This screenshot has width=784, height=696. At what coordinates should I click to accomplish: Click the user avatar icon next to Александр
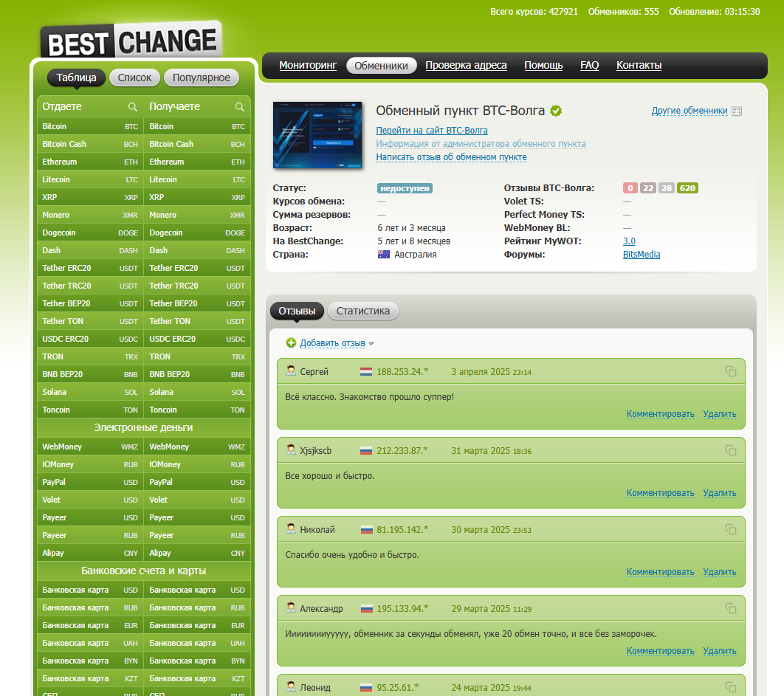291,608
